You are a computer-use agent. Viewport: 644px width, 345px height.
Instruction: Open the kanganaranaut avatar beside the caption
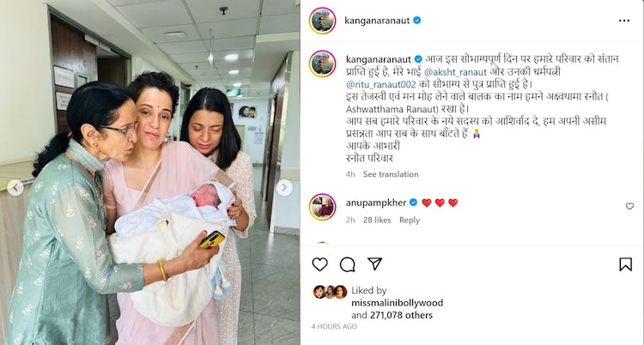(322, 64)
